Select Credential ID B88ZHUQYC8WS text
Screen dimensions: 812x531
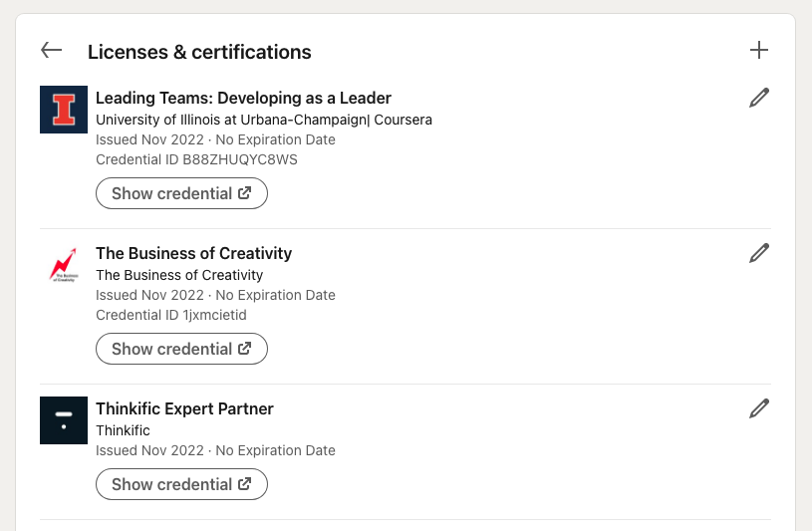(x=197, y=159)
